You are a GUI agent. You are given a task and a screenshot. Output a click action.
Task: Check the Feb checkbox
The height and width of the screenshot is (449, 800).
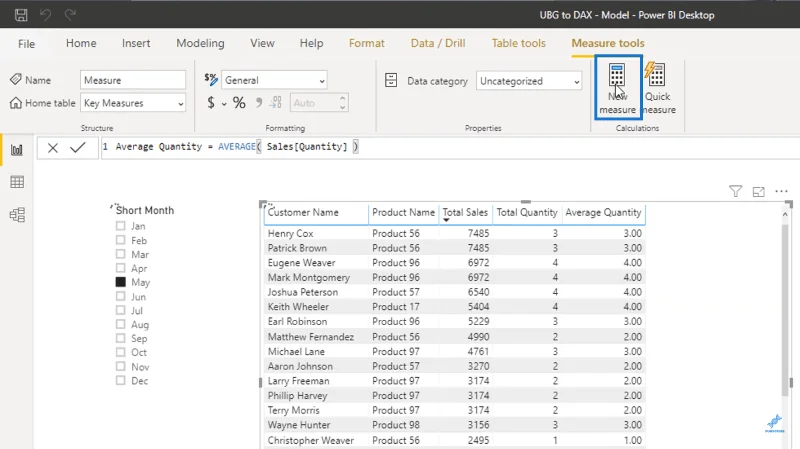[120, 240]
